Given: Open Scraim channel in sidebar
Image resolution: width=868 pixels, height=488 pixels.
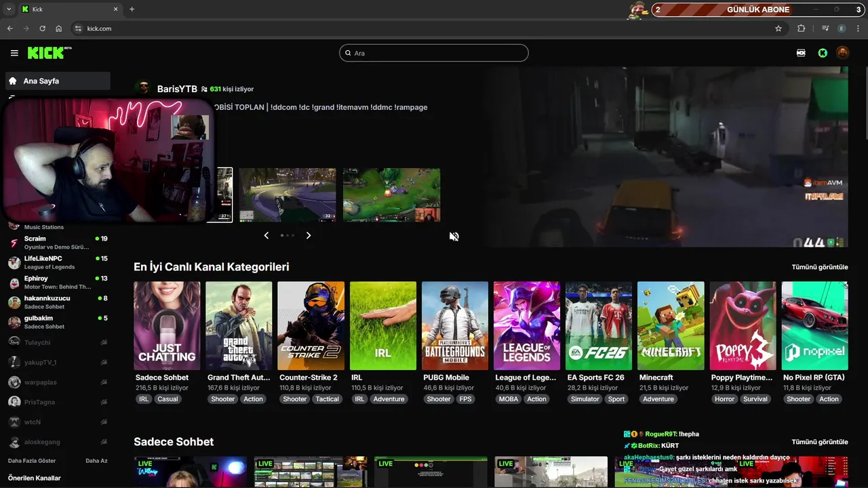Looking at the screenshot, I should (58, 243).
